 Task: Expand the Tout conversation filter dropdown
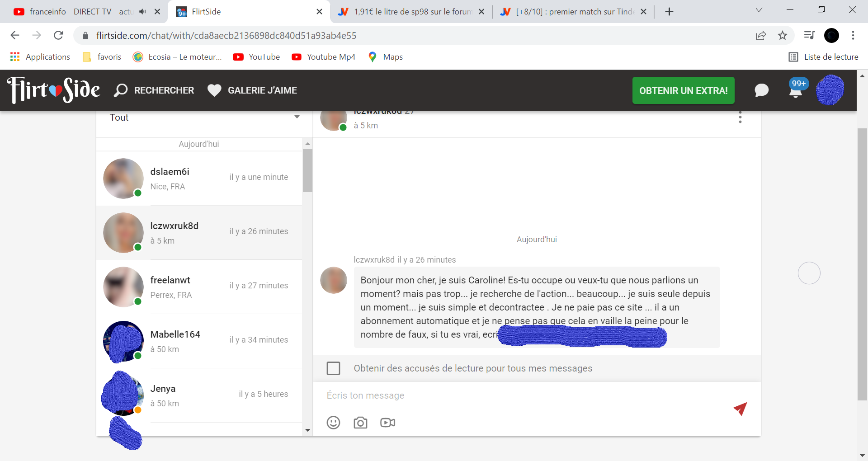coord(205,118)
